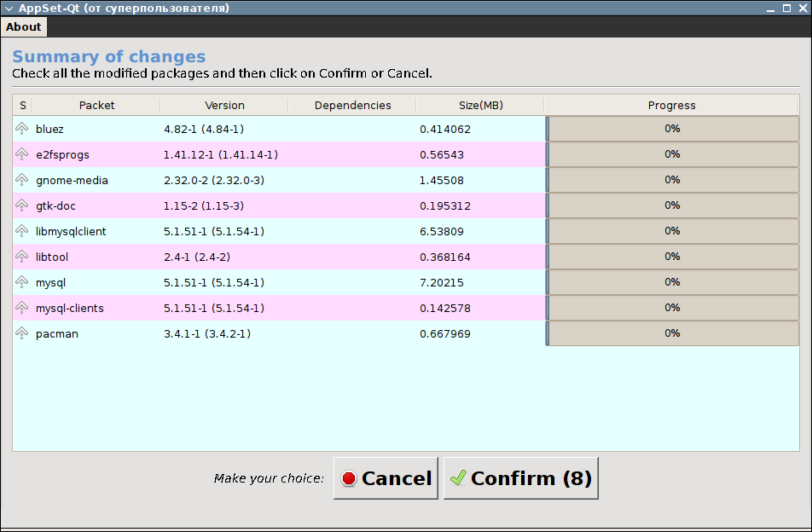Viewport: 812px width, 532px height.
Task: Select the e2fsprogs package name
Action: [62, 154]
